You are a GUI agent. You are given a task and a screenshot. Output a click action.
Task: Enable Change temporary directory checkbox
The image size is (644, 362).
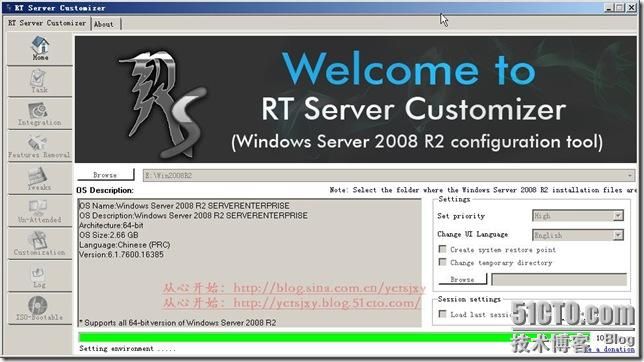[x=442, y=262]
